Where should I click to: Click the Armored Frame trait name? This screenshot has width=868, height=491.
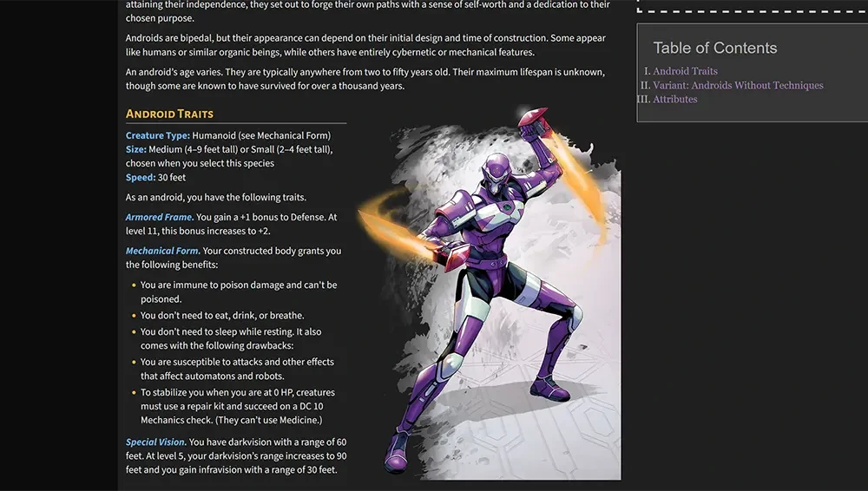[160, 217]
